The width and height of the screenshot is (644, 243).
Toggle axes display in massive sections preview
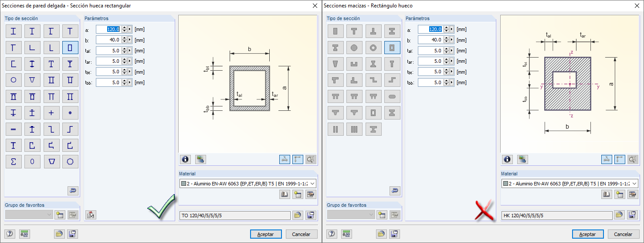tap(620, 159)
